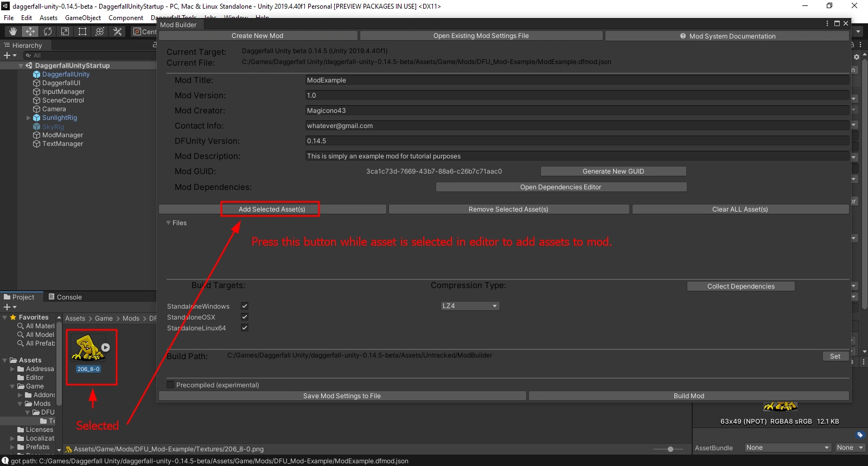Toggle the StandaloneLinux64 build target checkbox
Viewport: 868px width, 466px height.
click(245, 328)
